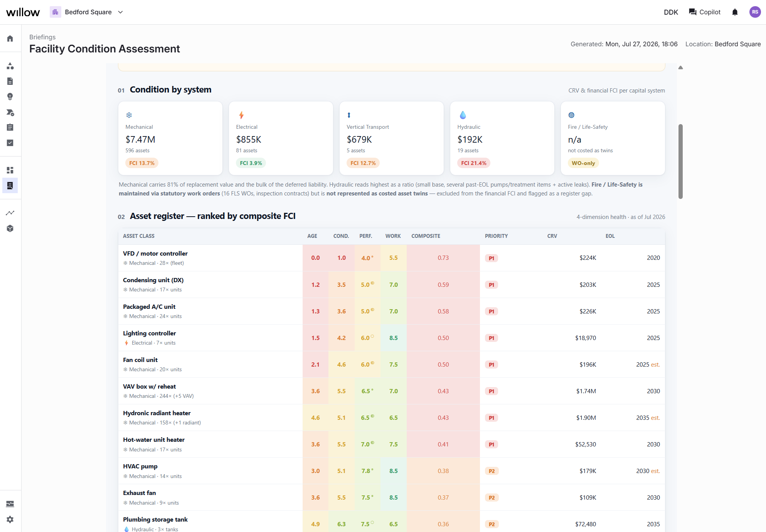Open the Copilot chat

click(x=705, y=12)
